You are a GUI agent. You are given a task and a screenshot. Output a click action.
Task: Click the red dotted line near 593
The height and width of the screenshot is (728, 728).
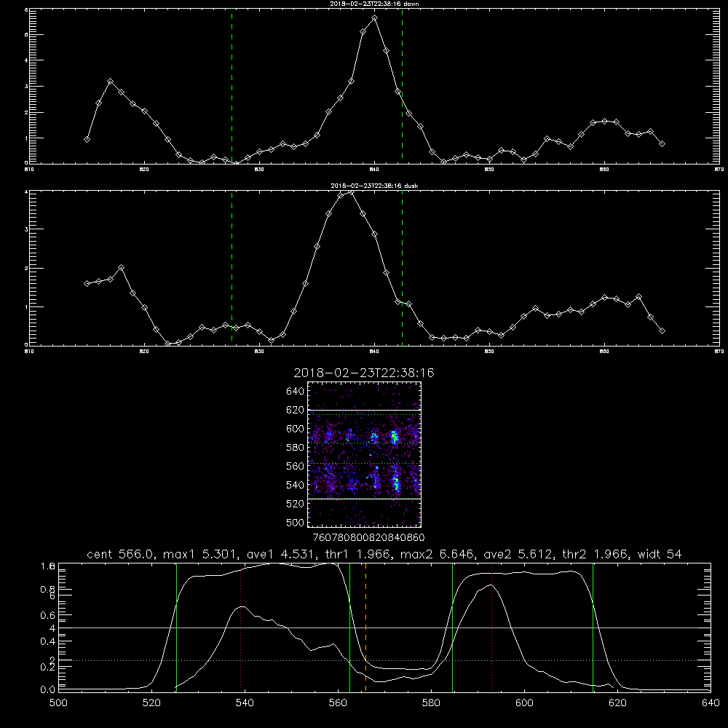[x=491, y=628]
